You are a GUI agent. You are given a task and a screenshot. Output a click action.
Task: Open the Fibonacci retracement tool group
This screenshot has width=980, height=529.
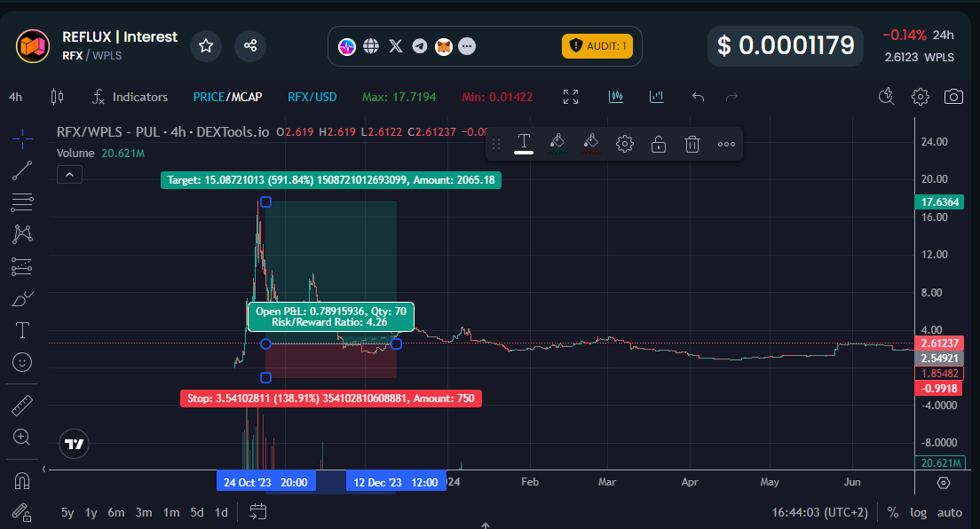tap(22, 202)
